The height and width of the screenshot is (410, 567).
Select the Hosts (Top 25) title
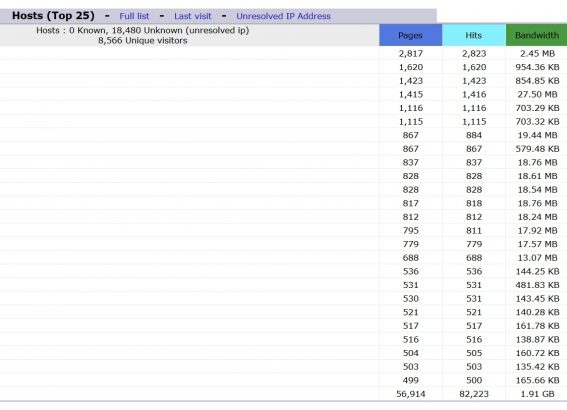click(53, 16)
